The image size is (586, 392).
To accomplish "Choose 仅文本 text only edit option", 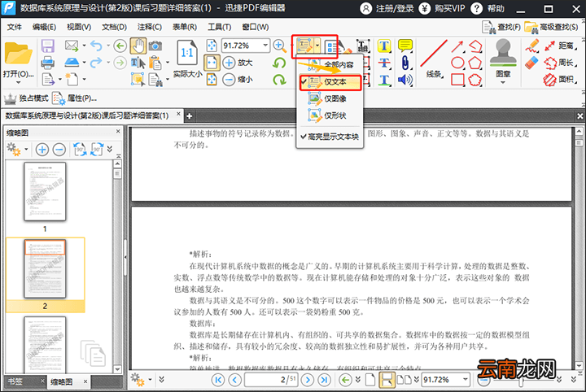I will 330,82.
